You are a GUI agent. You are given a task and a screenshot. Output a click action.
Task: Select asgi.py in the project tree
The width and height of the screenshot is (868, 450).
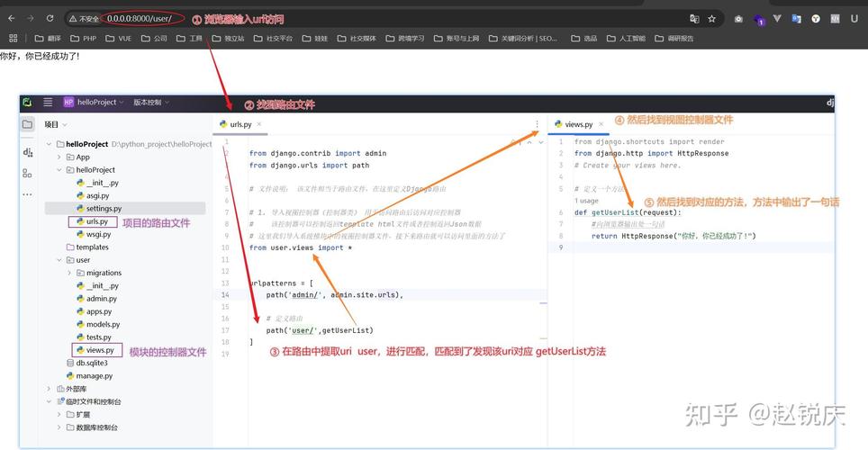tap(93, 195)
